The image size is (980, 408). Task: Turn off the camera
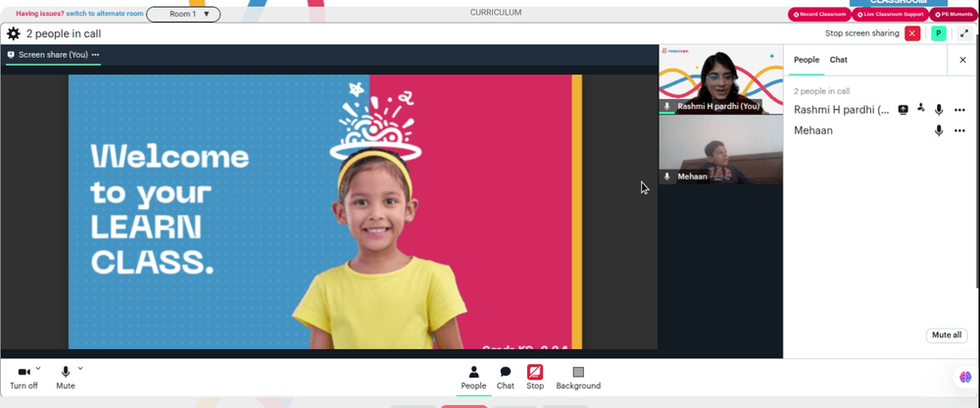click(x=24, y=378)
